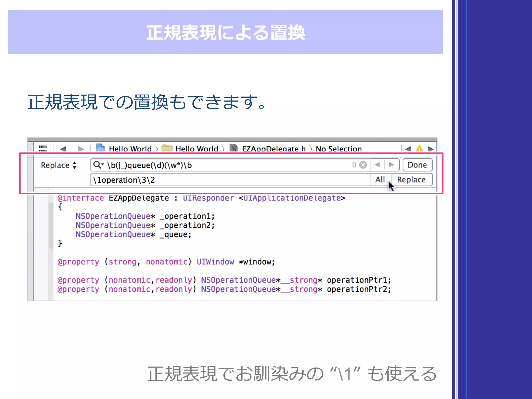Go forward in editor history
532x399 pixels.
(81, 149)
